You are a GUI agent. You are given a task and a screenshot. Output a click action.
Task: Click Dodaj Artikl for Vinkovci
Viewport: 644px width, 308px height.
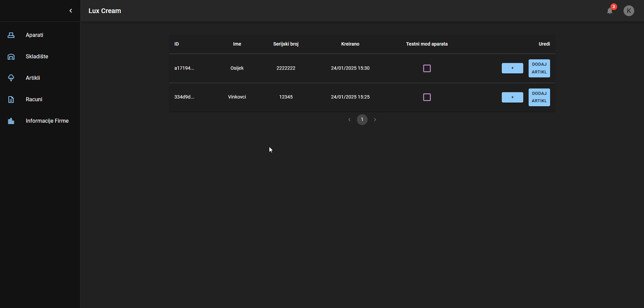pyautogui.click(x=539, y=97)
